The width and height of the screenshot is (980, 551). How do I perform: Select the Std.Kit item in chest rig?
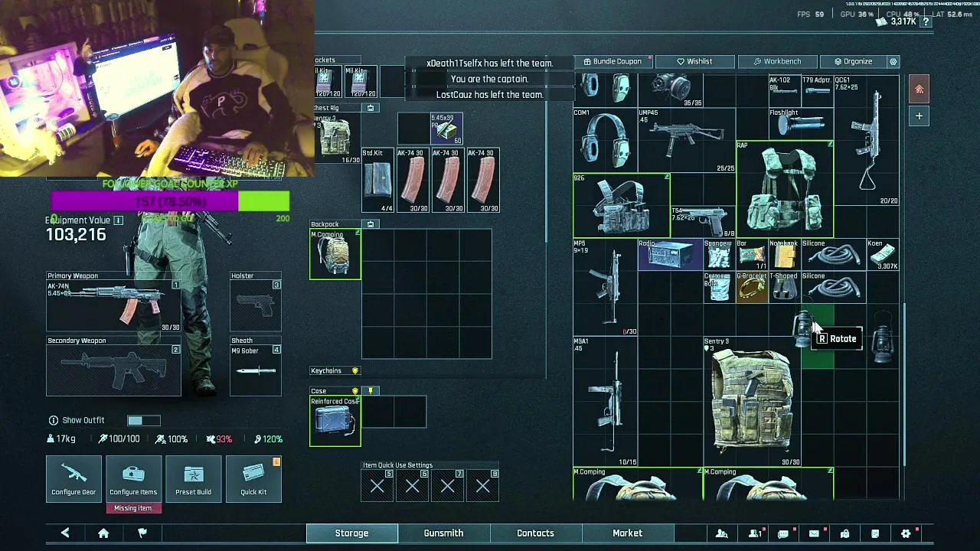(x=377, y=181)
